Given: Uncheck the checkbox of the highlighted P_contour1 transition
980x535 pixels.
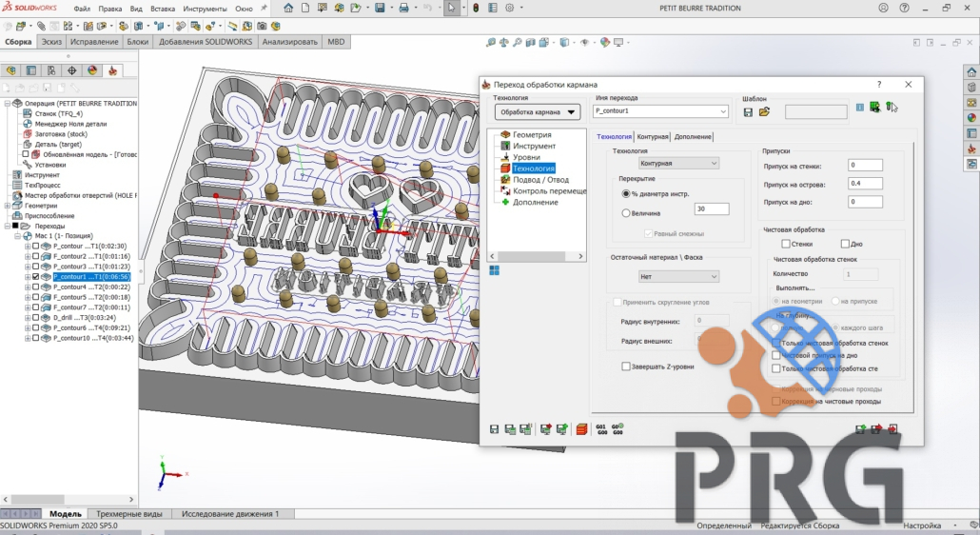Looking at the screenshot, I should pos(35,277).
